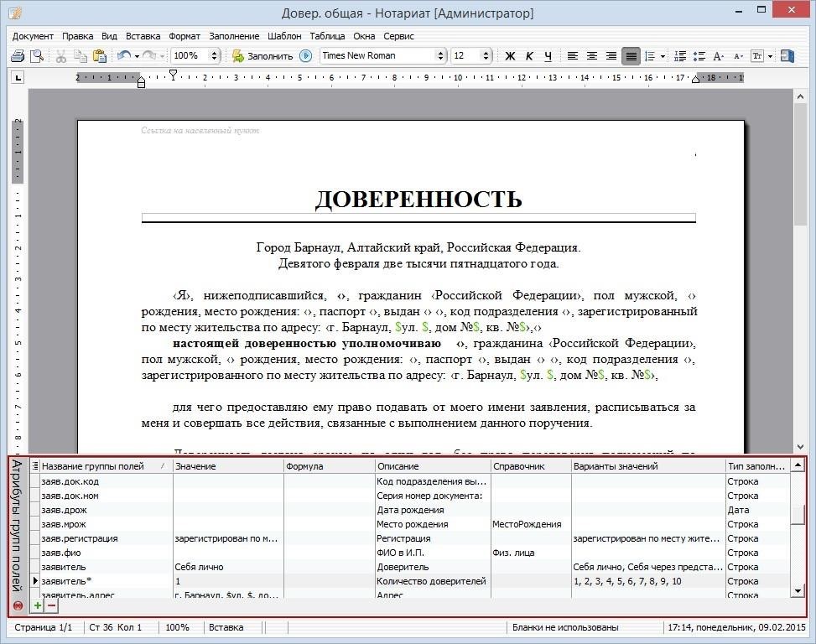Open the Сервис menu
Screen dimensions: 816x644
click(398, 36)
